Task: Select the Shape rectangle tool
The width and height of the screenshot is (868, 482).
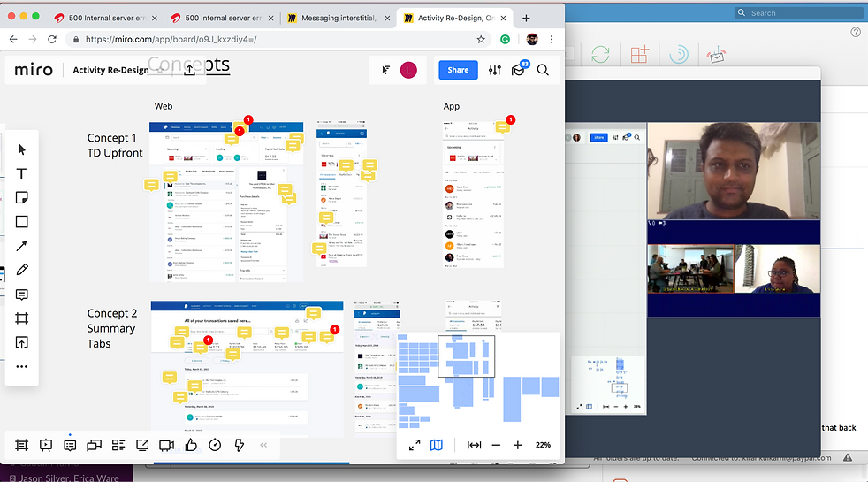Action: tap(21, 222)
